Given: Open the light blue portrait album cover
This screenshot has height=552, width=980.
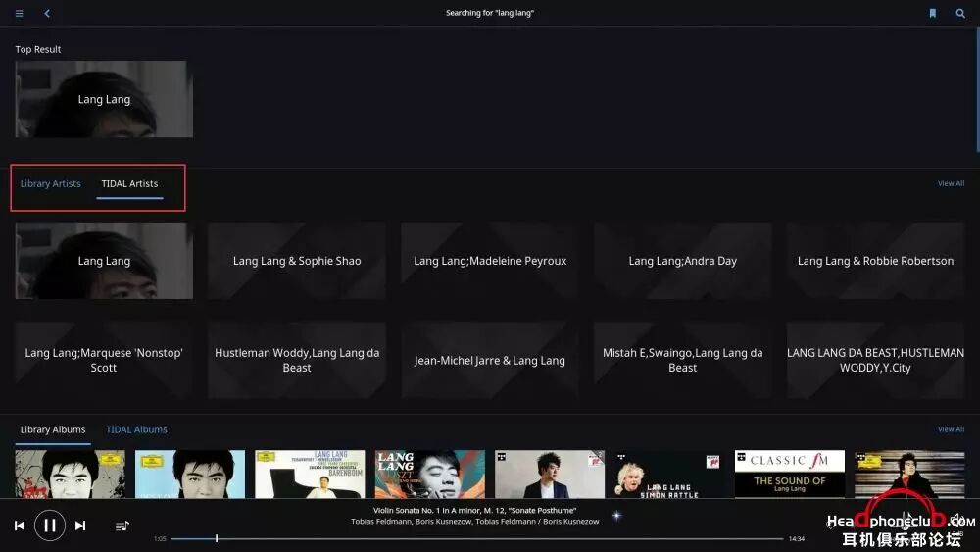Looking at the screenshot, I should click(190, 474).
